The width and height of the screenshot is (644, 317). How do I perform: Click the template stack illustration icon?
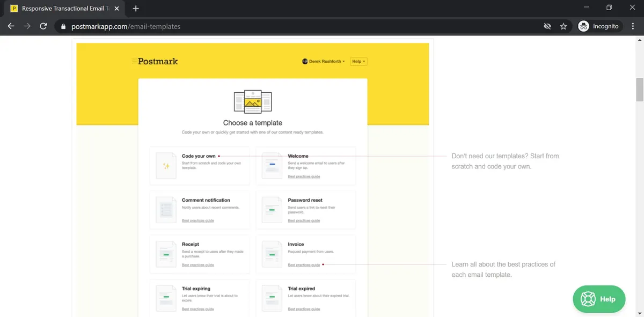coord(253,101)
